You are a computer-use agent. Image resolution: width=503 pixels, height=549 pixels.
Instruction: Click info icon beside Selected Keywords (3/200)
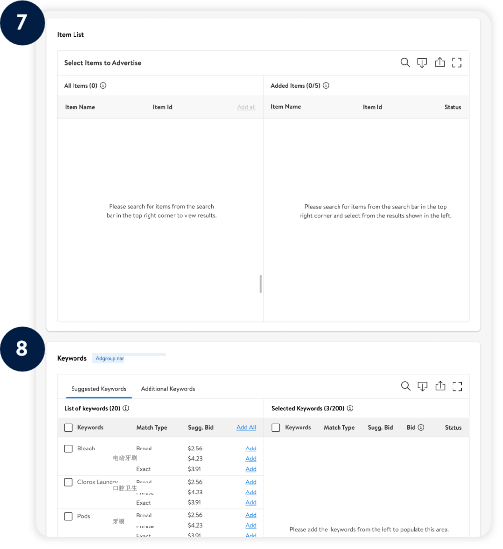[x=350, y=408]
